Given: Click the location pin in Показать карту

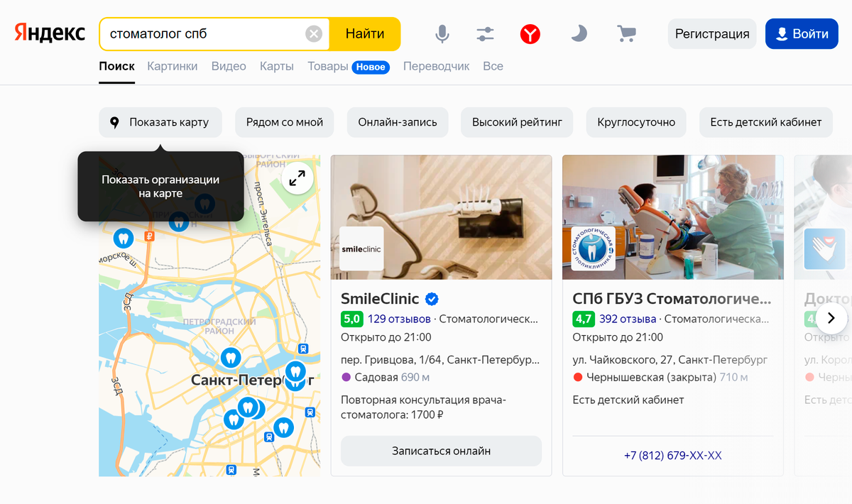Looking at the screenshot, I should [x=114, y=122].
